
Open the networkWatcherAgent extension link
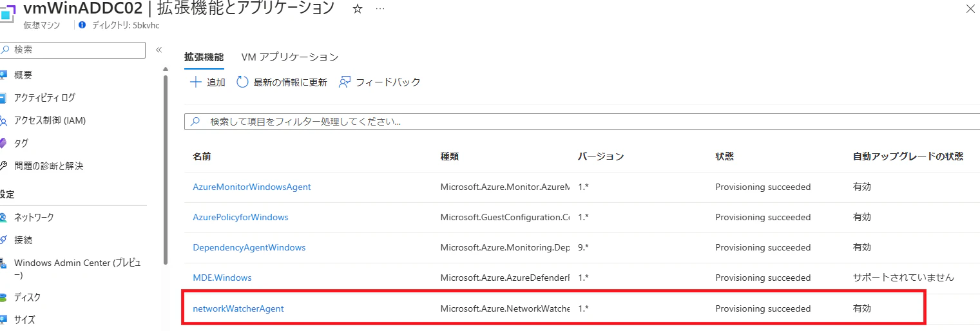tap(238, 308)
